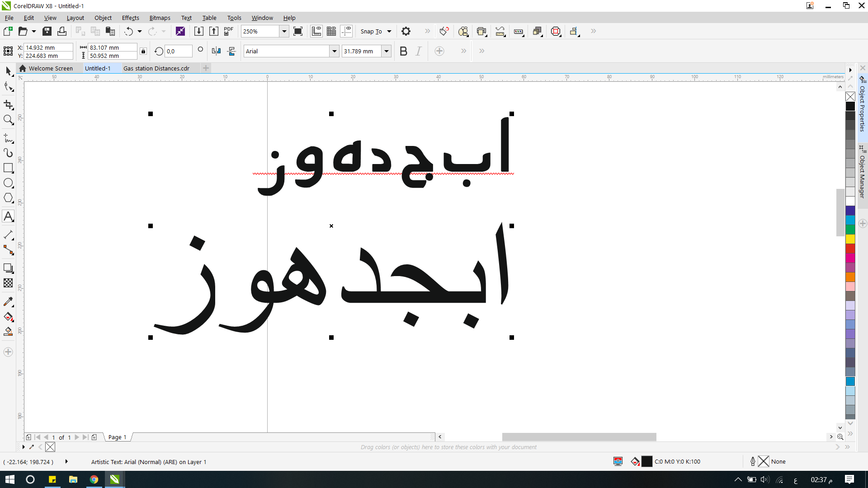
Task: Open the Effects menu
Action: [130, 18]
